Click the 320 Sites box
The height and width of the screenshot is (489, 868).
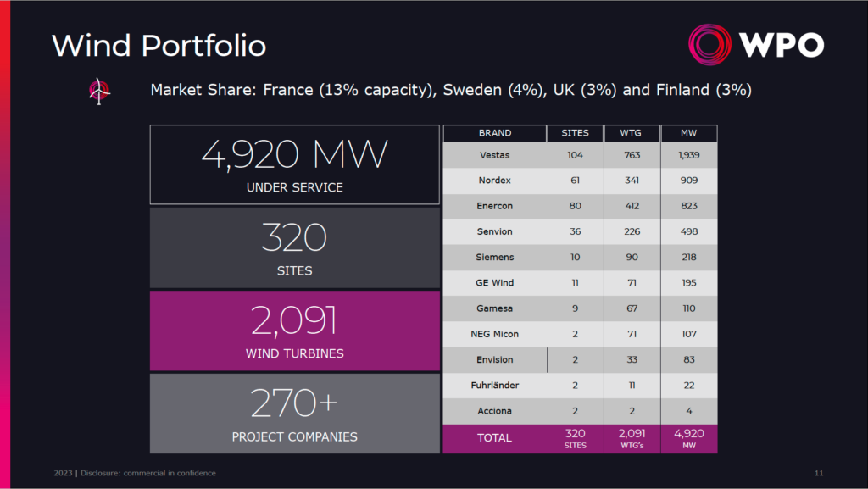click(294, 247)
